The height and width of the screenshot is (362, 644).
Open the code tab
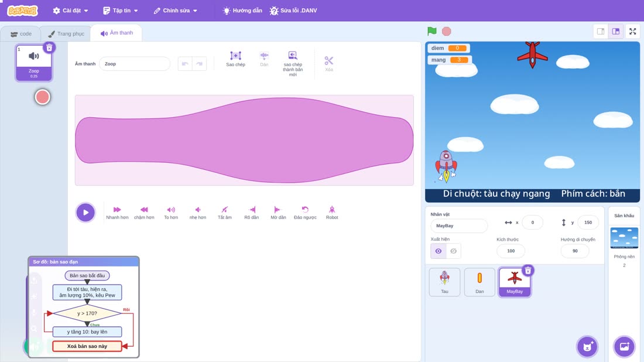pyautogui.click(x=21, y=34)
